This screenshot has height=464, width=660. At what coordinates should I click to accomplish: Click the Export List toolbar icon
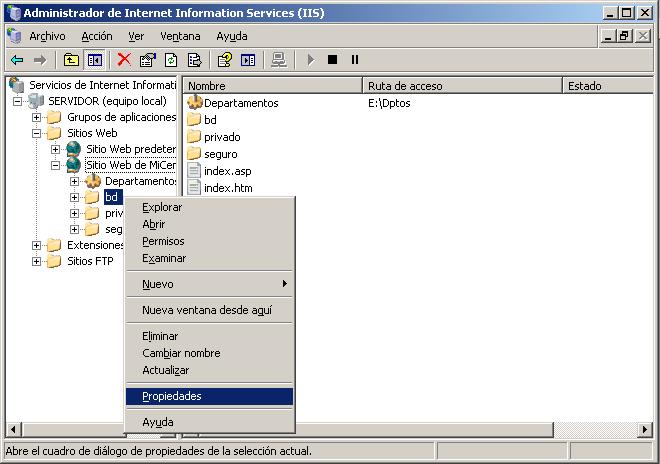(x=195, y=60)
